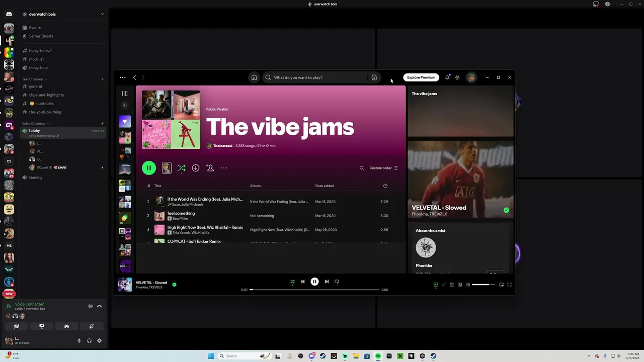This screenshot has height=362, width=644.
Task: Open the Browse icon in Spotify search bar
Action: (374, 77)
